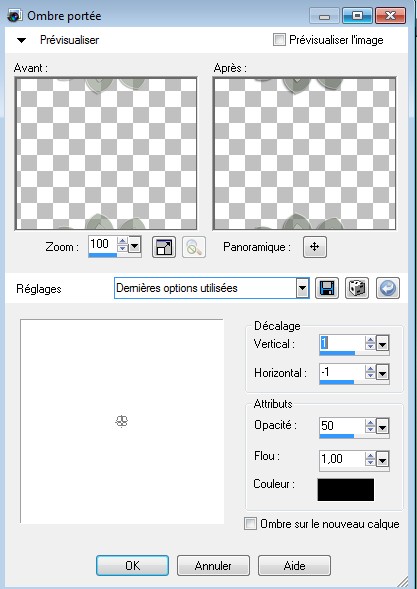Open the Opacité slider dropdown arrow

382,427
